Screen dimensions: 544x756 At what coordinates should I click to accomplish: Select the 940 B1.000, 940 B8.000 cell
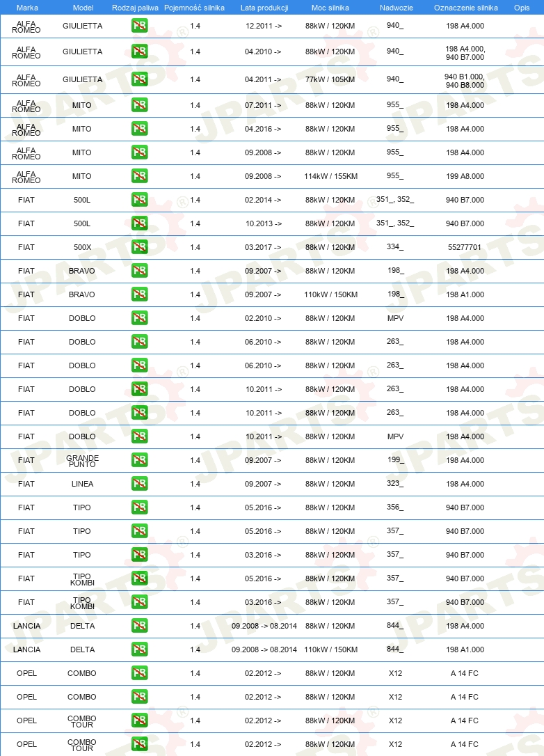pos(465,81)
